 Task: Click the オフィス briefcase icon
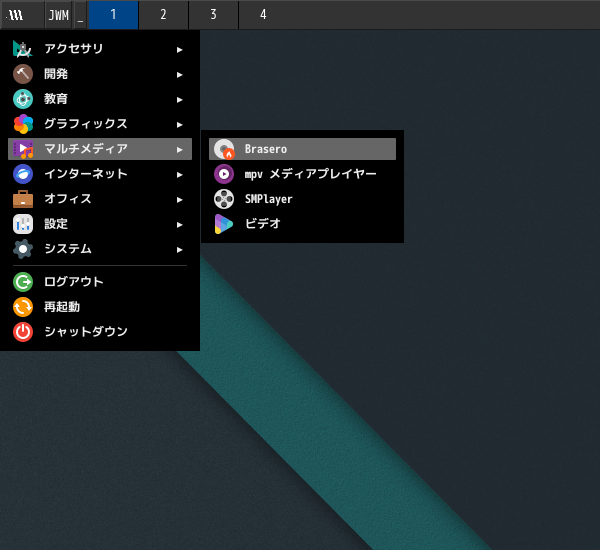click(x=23, y=199)
